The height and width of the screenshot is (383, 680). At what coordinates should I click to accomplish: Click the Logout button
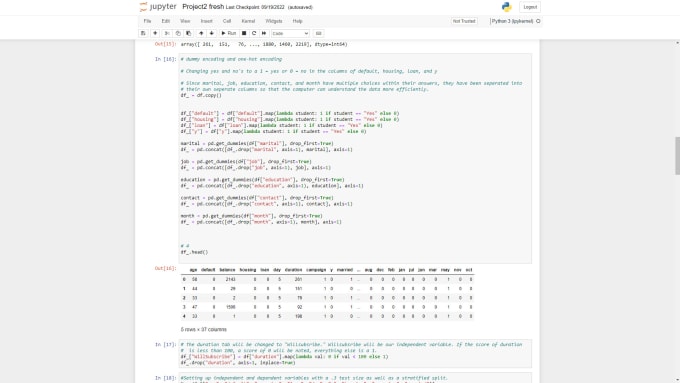point(530,7)
